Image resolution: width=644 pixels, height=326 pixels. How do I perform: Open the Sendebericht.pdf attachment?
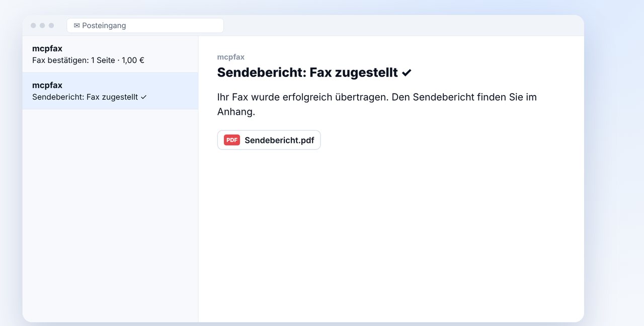(269, 140)
